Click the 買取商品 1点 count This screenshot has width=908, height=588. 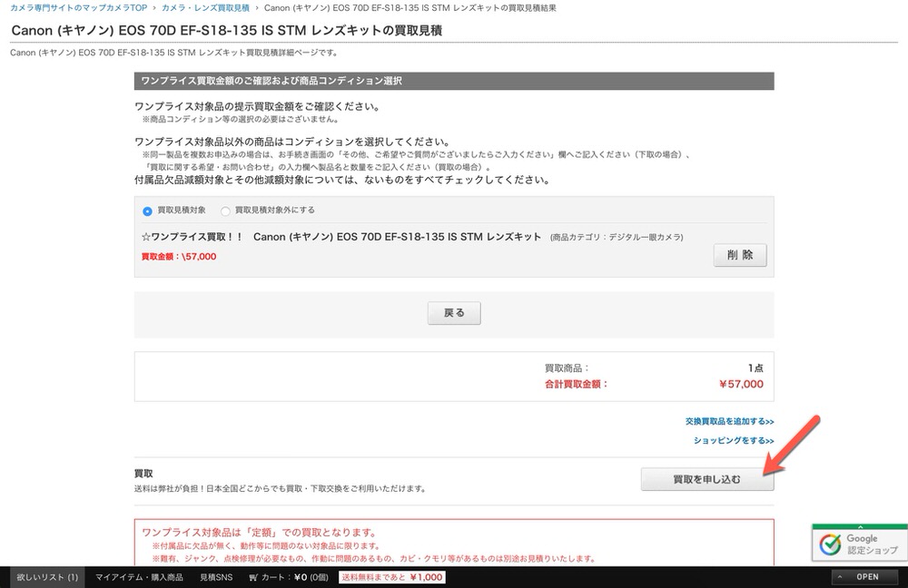coord(755,368)
